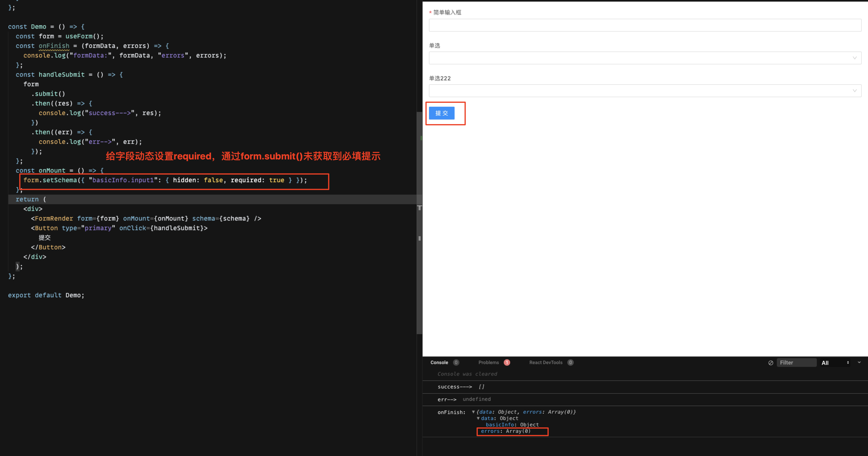868x456 pixels.
Task: Switch to the React DevTools tab
Action: (x=546, y=362)
